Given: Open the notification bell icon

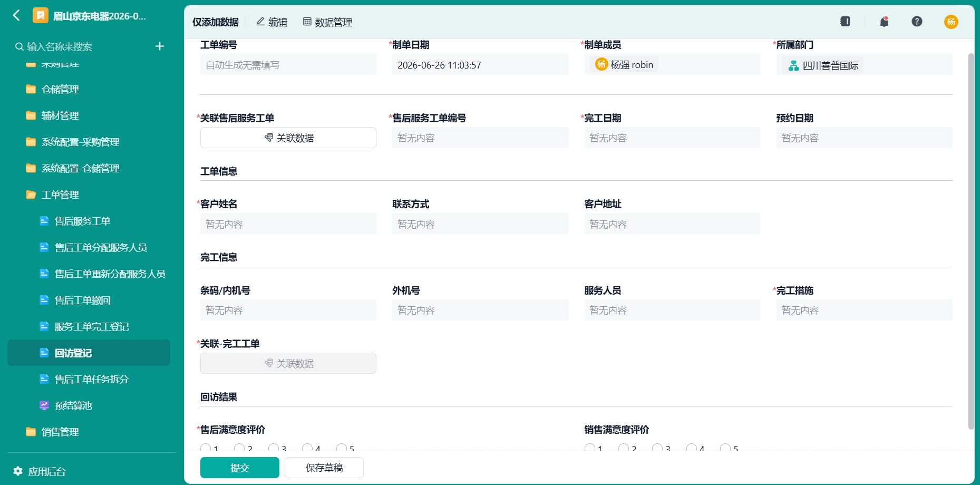Looking at the screenshot, I should (884, 22).
